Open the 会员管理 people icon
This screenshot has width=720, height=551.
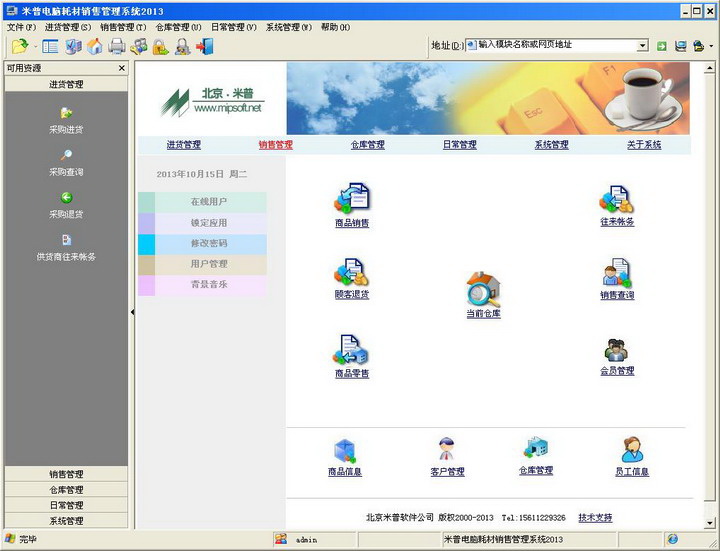[616, 351]
